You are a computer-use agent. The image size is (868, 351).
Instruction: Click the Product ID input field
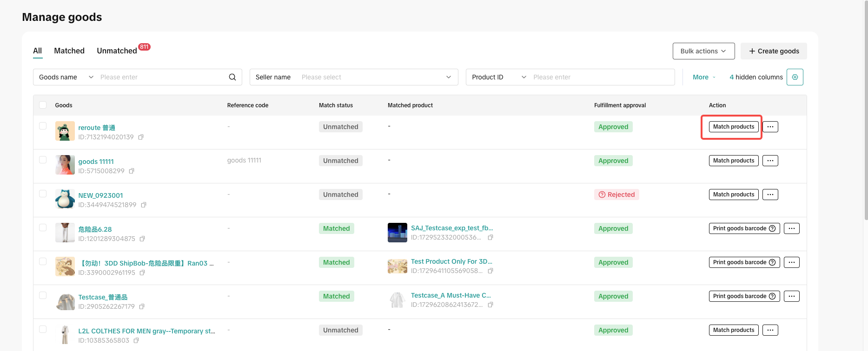click(600, 77)
